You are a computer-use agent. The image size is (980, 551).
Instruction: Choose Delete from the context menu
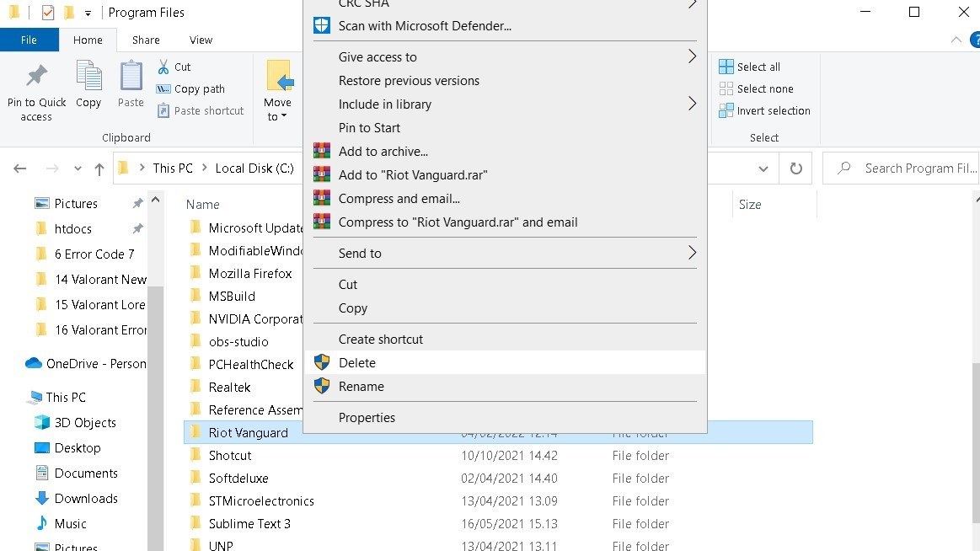(505, 362)
